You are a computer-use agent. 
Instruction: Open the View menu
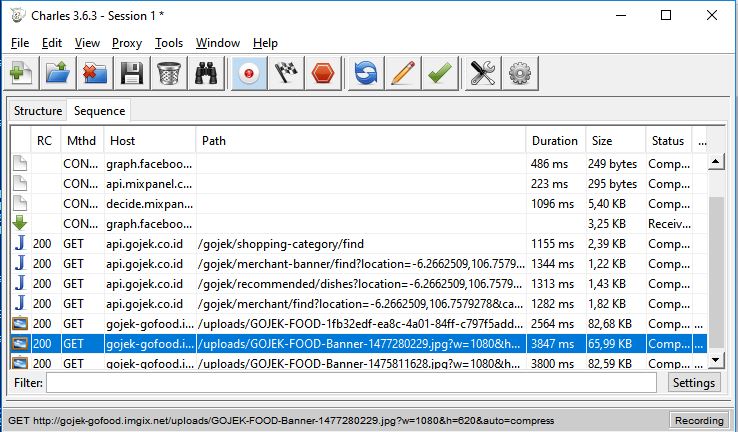click(x=87, y=43)
